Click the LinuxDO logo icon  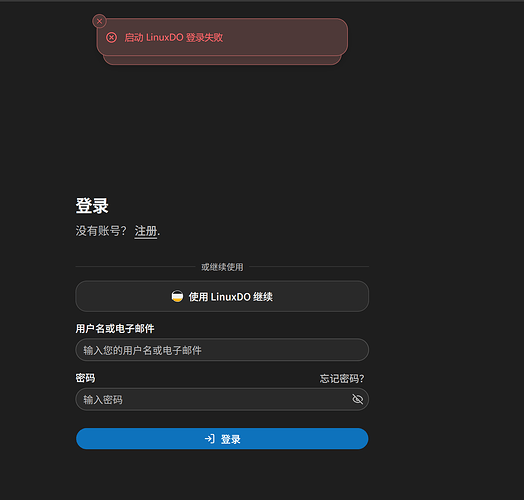coord(177,296)
